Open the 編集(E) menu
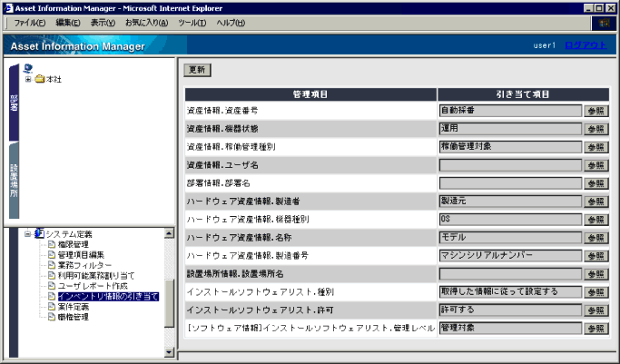The height and width of the screenshot is (364, 620). pos(68,23)
